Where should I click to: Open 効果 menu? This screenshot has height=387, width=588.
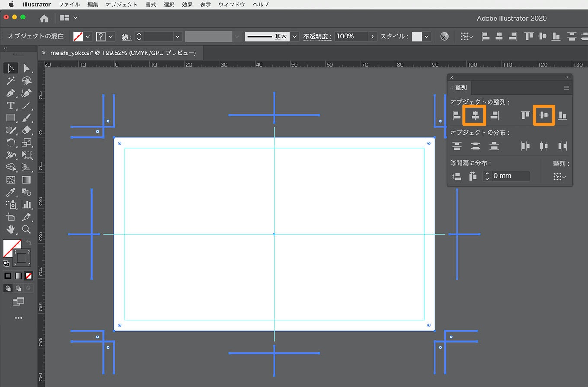click(187, 4)
